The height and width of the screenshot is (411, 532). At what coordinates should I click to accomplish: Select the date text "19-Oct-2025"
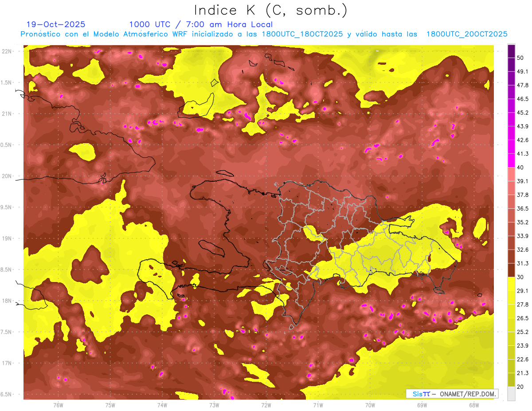tap(56, 24)
